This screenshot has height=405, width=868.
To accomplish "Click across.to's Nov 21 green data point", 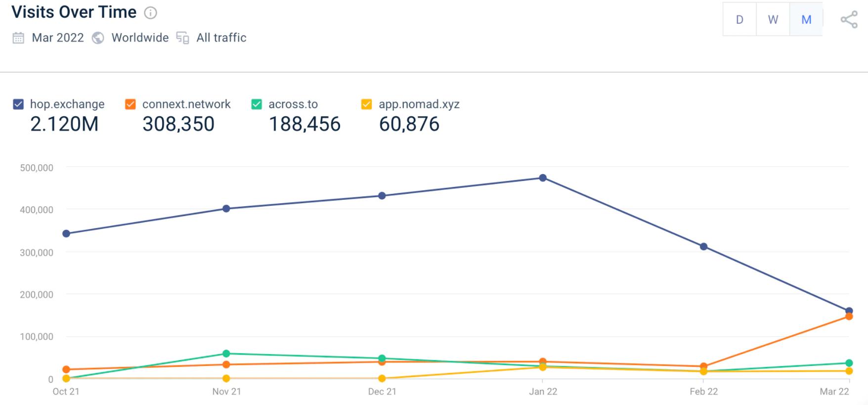I will pyautogui.click(x=226, y=354).
